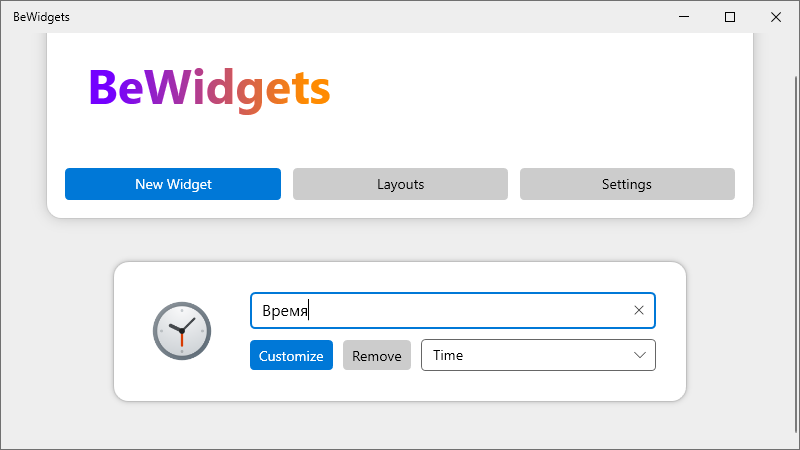Open the Layouts section
The width and height of the screenshot is (800, 450).
[x=401, y=184]
